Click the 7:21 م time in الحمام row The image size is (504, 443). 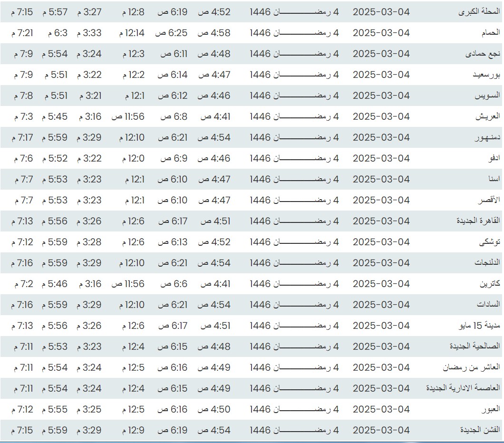(x=23, y=33)
